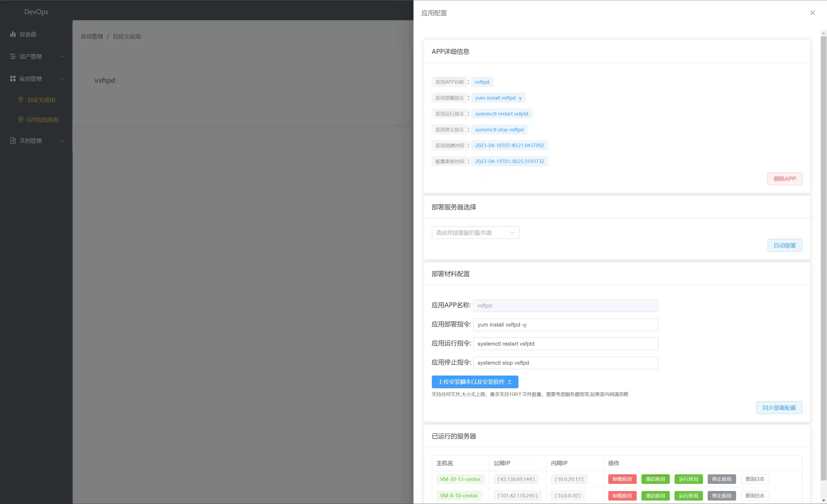Expand the 资产管理 submenu chevron
Image resolution: width=827 pixels, height=504 pixels.
point(62,56)
